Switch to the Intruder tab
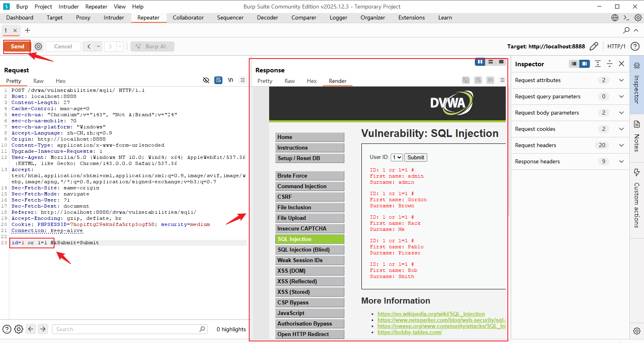Screen dimensions: 644x343 click(114, 17)
